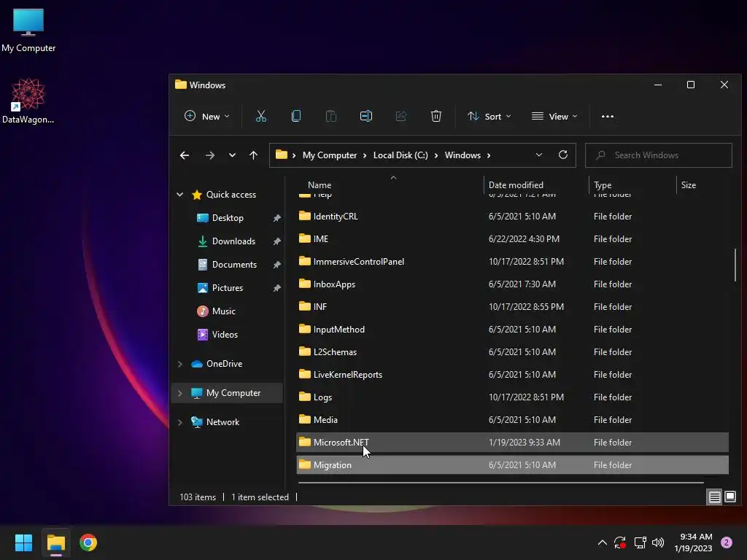Switch to large thumbnails view icon
747x560 pixels.
pyautogui.click(x=729, y=497)
